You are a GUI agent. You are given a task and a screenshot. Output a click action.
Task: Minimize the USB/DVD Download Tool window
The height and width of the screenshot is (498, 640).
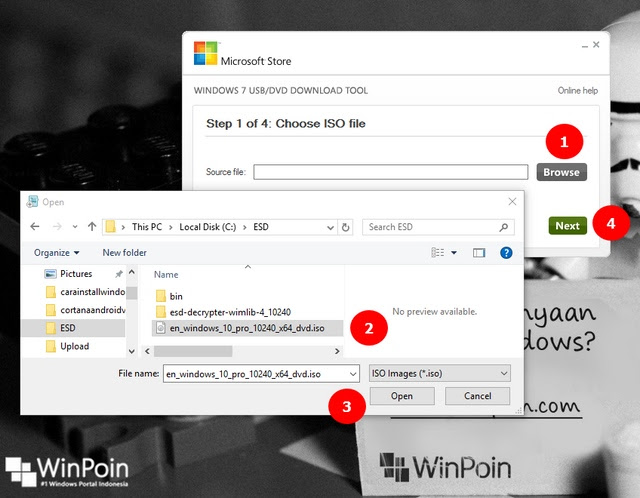pyautogui.click(x=585, y=45)
